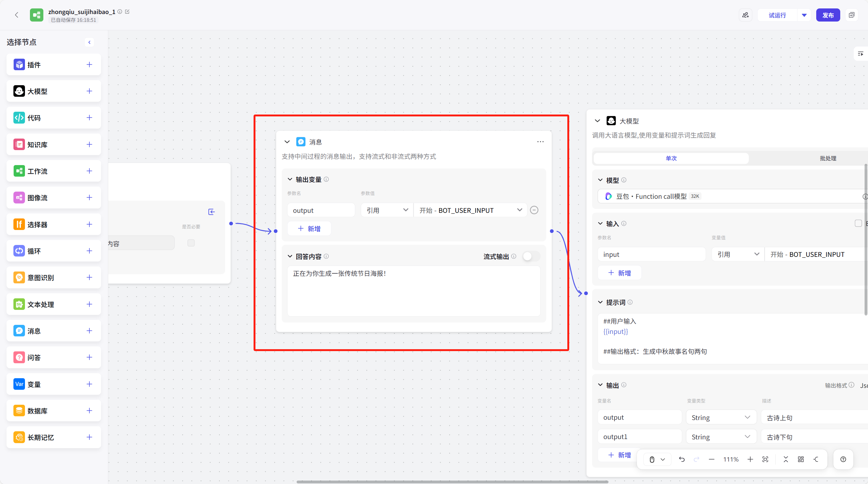Add a 知识库 node
The height and width of the screenshot is (484, 868).
coord(89,144)
